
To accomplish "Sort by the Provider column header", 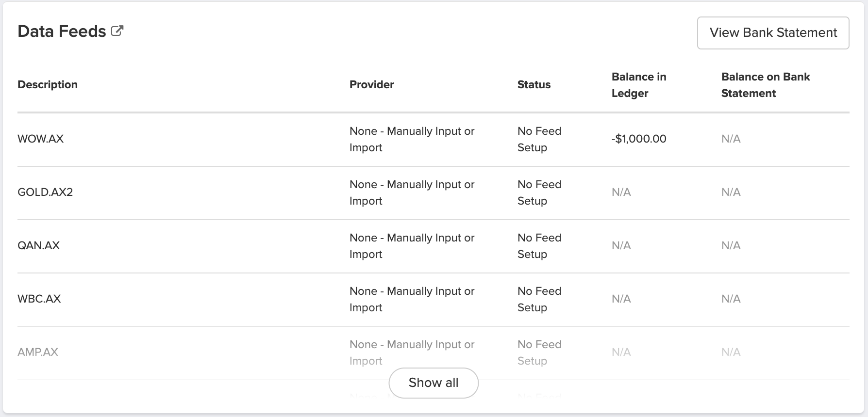I will coord(371,84).
